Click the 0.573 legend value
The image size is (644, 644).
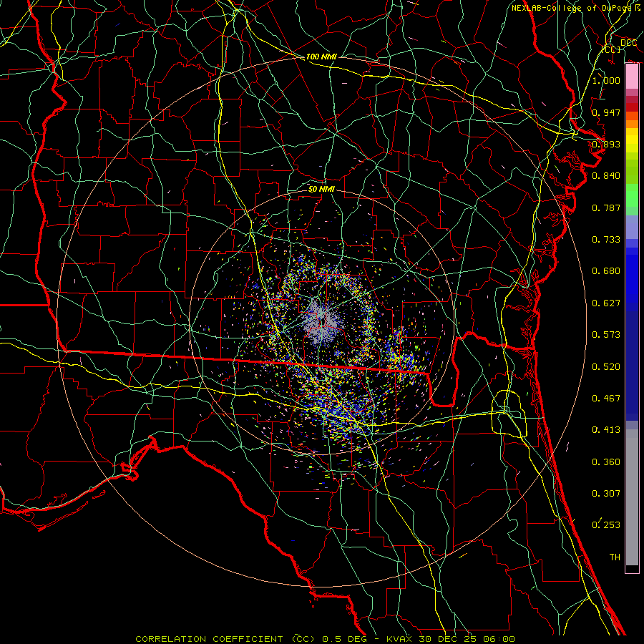(606, 335)
